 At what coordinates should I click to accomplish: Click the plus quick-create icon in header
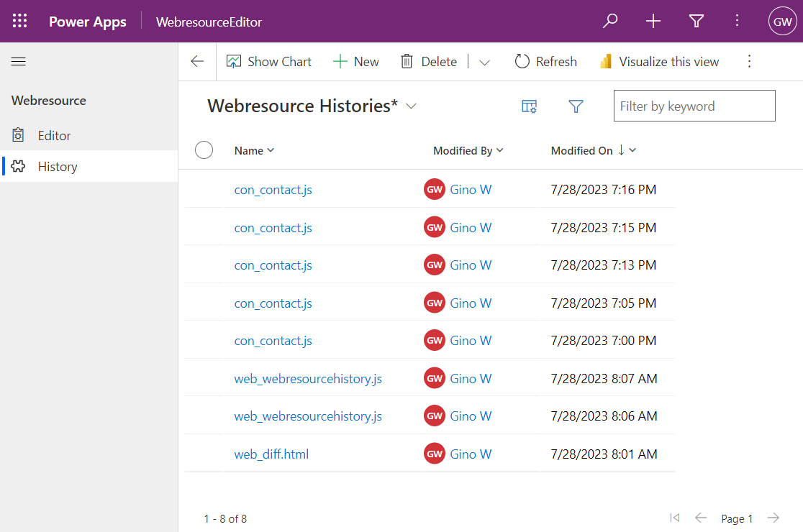pyautogui.click(x=653, y=21)
